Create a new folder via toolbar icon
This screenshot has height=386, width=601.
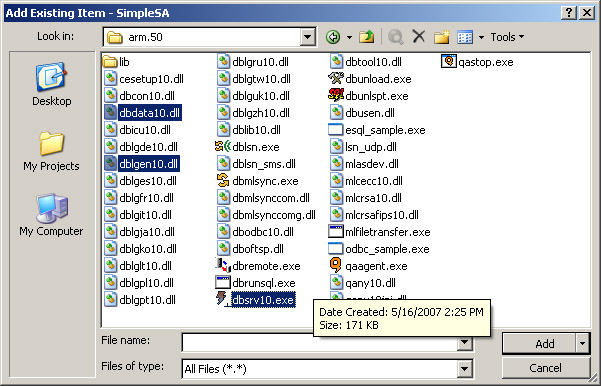[442, 37]
